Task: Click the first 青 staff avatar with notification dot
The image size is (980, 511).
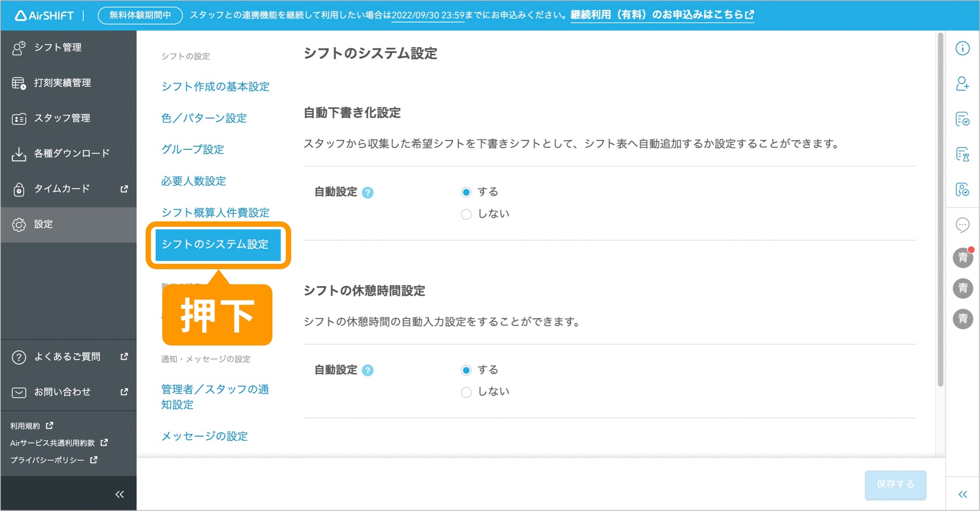Action: pyautogui.click(x=963, y=257)
